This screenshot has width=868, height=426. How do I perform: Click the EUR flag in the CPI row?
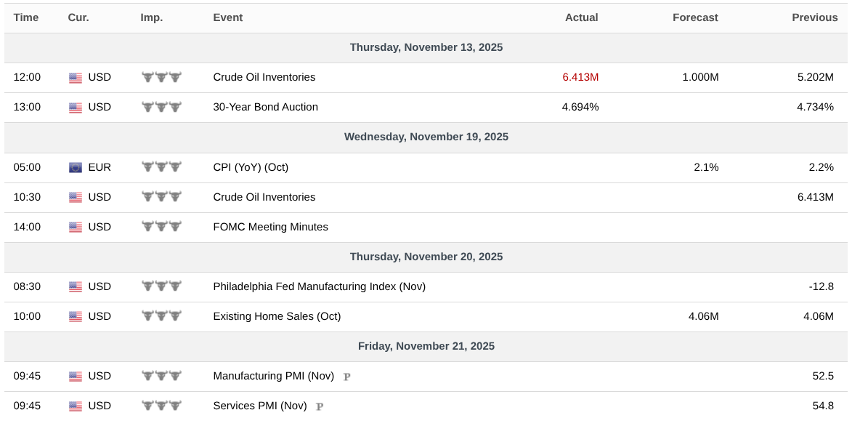pos(76,167)
